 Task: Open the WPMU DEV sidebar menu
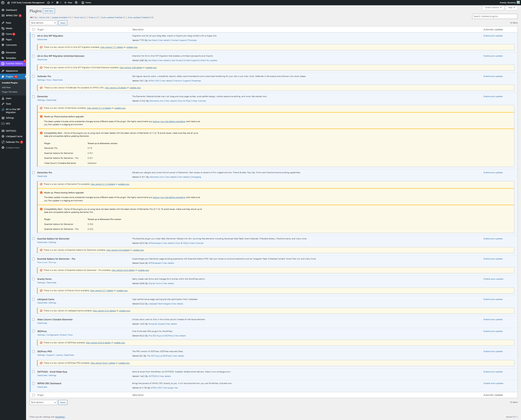tap(12, 15)
